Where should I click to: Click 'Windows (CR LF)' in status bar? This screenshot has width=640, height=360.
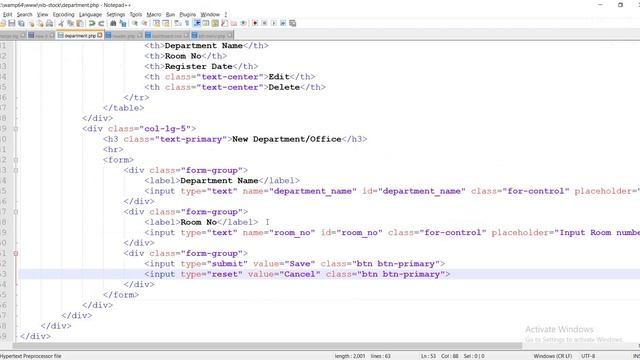point(553,356)
